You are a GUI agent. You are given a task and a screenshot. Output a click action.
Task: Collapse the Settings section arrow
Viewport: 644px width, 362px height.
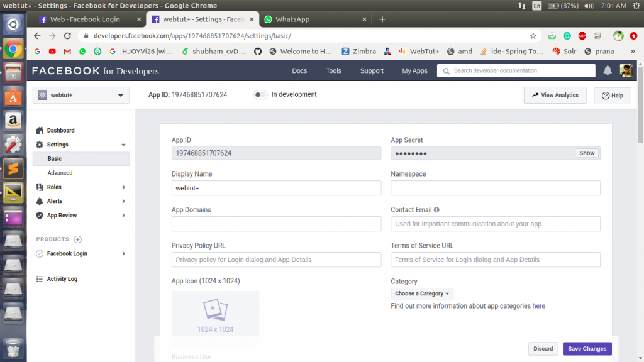(x=123, y=145)
